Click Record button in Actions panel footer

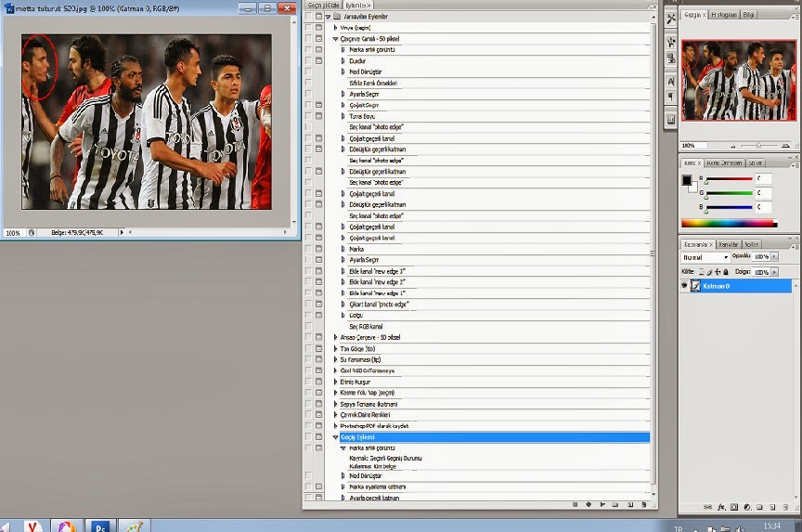pos(589,504)
